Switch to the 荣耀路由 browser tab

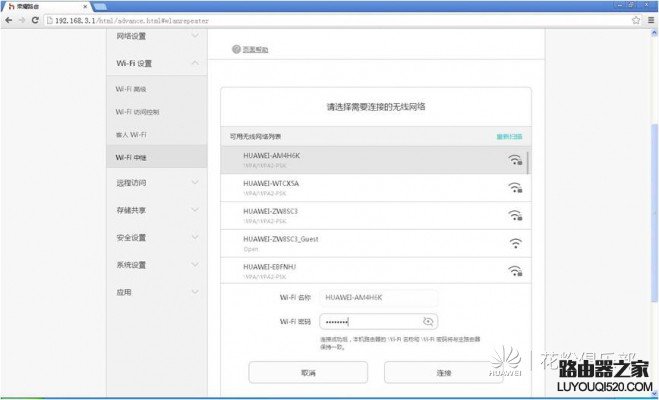(46, 7)
